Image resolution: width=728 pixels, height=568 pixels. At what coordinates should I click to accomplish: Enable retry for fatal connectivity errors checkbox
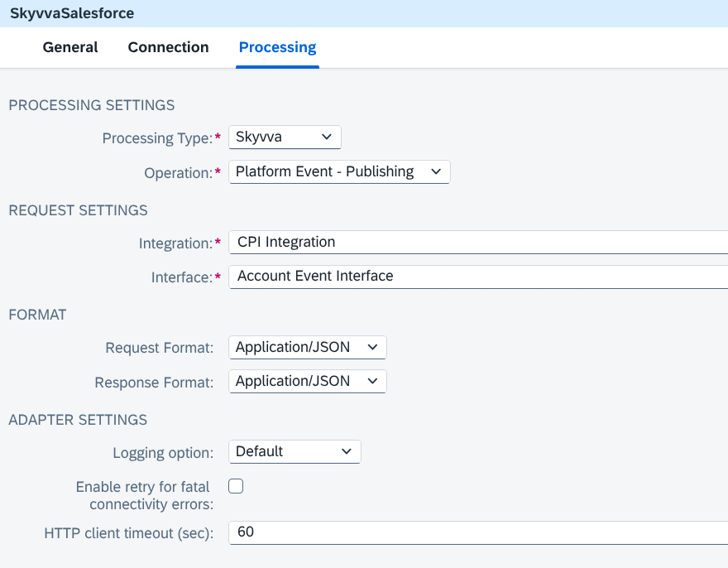236,486
